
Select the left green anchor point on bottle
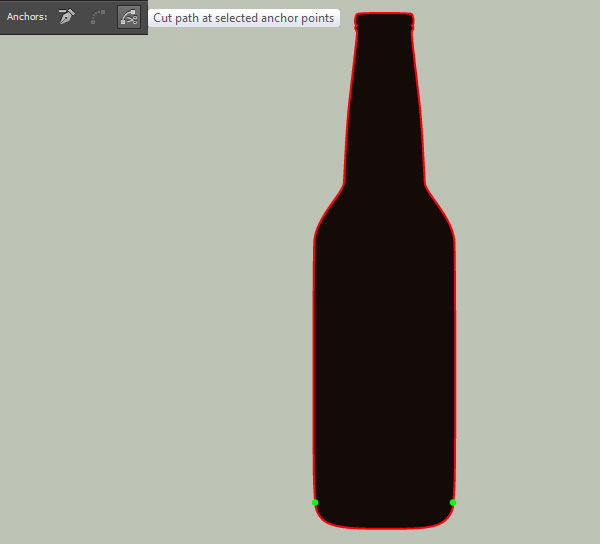315,502
